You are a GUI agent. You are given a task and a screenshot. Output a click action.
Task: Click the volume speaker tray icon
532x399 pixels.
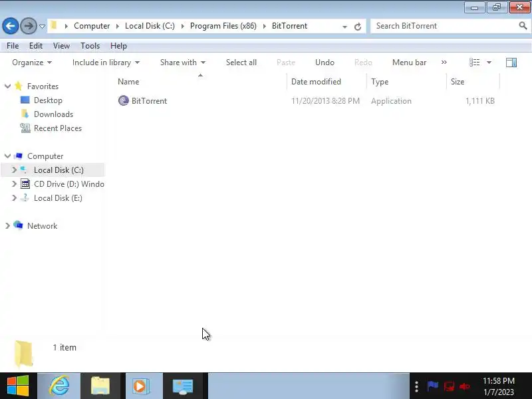point(464,386)
